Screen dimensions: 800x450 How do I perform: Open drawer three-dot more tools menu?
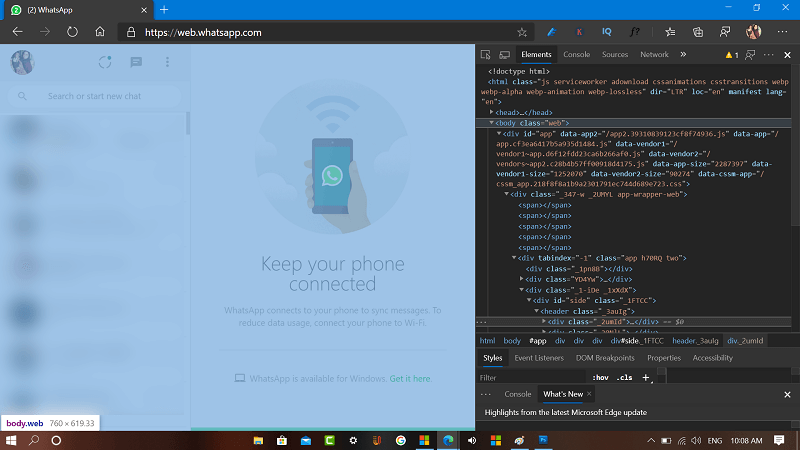coord(486,394)
